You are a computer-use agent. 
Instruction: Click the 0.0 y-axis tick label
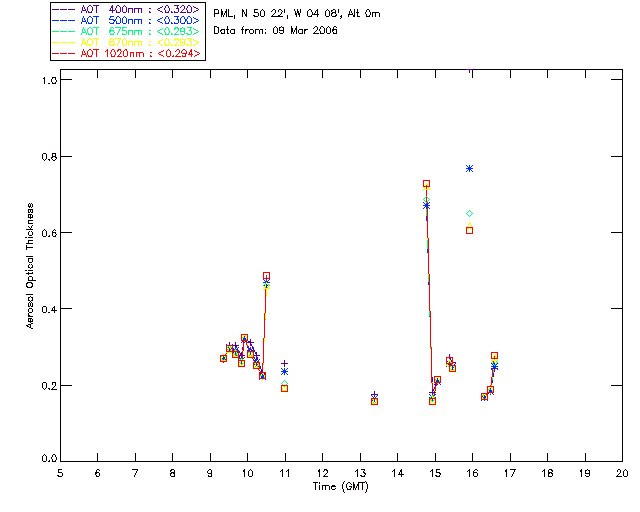[49, 459]
